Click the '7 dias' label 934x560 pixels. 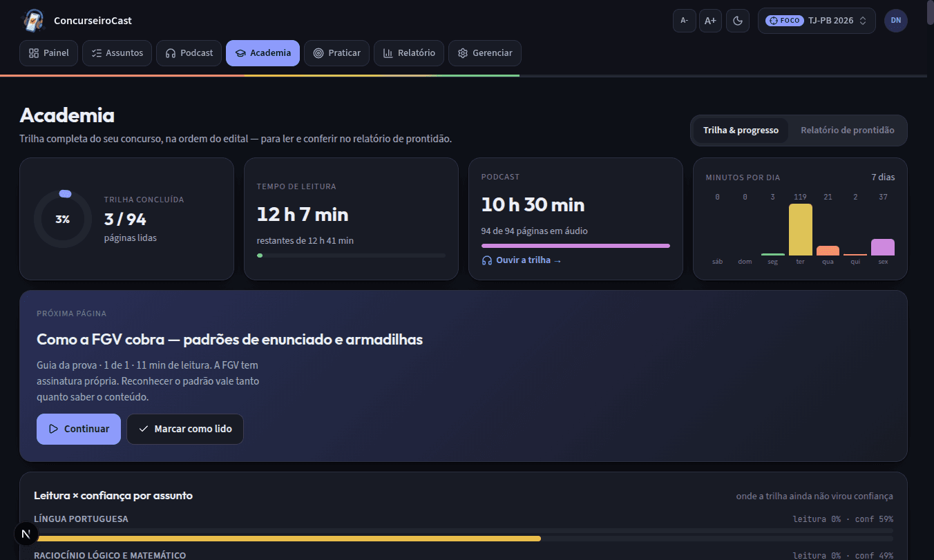[883, 177]
